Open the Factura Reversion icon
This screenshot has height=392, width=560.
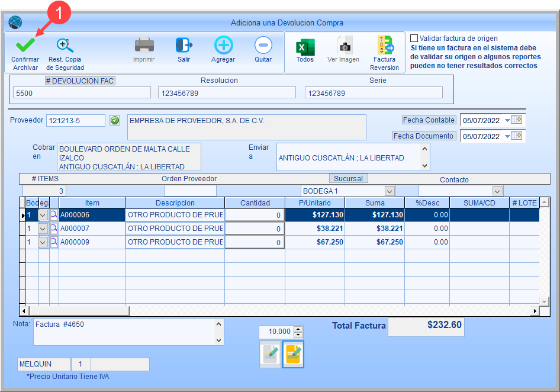coord(385,45)
